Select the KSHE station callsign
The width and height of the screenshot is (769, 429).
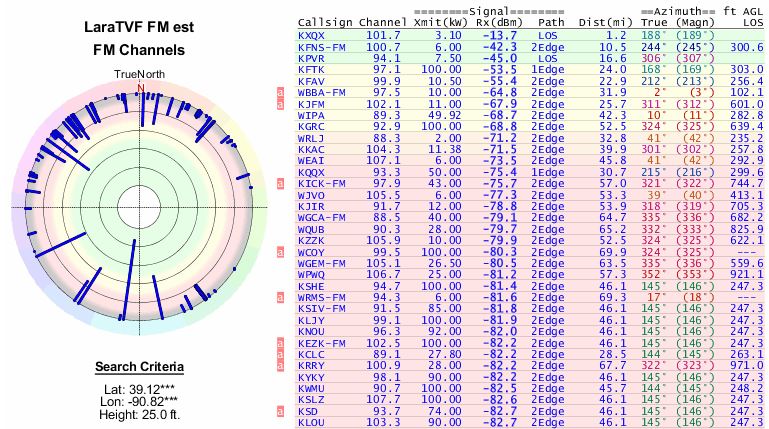point(311,286)
